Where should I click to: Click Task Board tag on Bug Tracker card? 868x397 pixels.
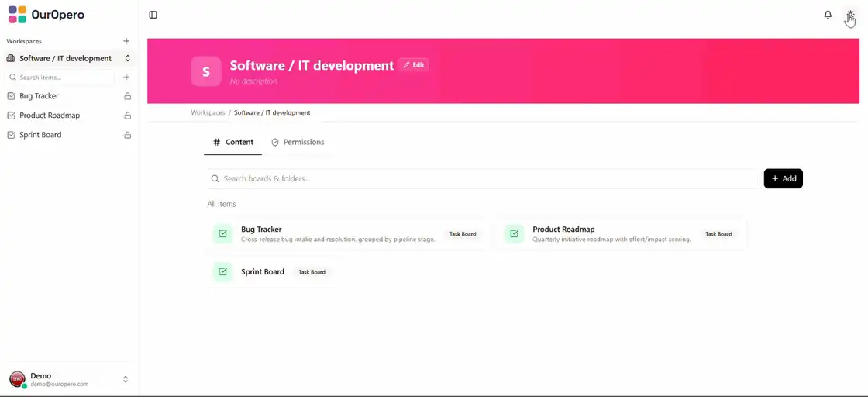[463, 234]
